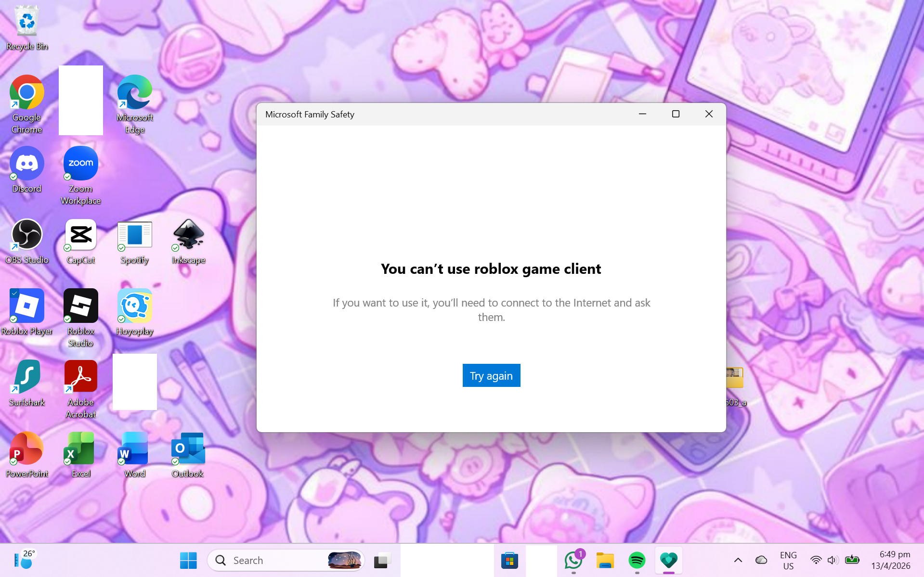Open the Outlook desktop icon
This screenshot has width=924, height=577.
pyautogui.click(x=188, y=454)
